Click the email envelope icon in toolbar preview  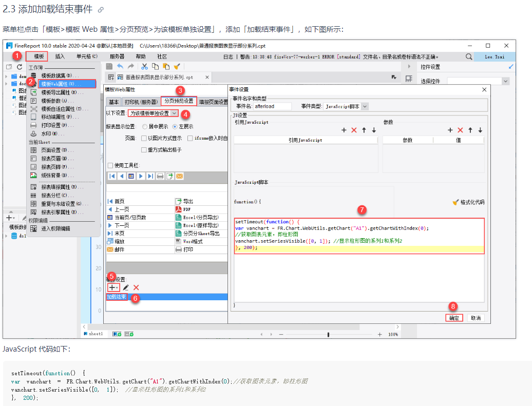[x=180, y=176]
